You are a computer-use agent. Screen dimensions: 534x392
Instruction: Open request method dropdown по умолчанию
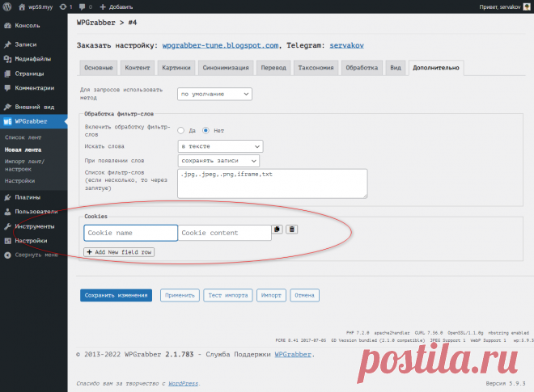[x=214, y=95]
